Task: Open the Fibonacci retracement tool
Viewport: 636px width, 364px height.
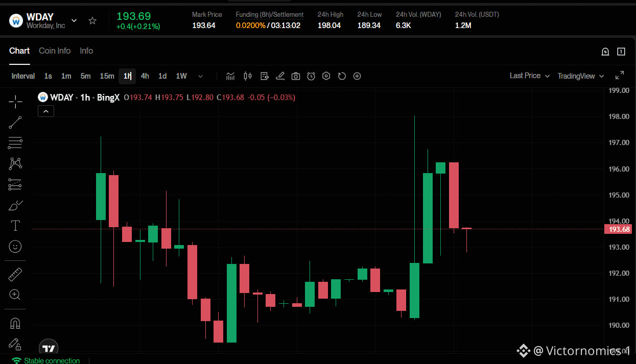Action: 15,143
